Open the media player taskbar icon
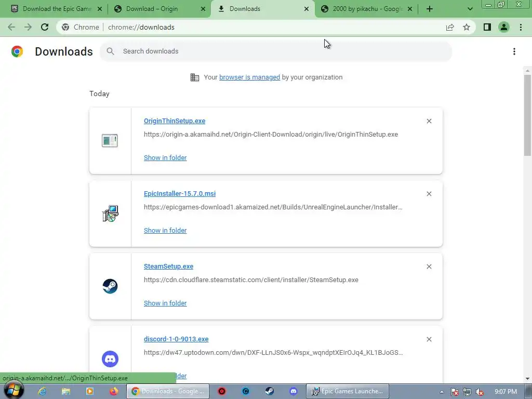This screenshot has height=399, width=532. click(x=89, y=391)
